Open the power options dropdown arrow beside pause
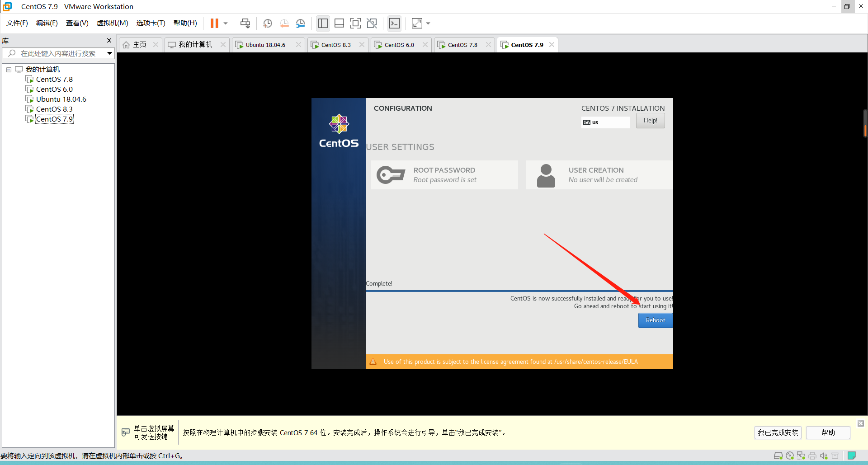Image resolution: width=868 pixels, height=465 pixels. tap(226, 23)
